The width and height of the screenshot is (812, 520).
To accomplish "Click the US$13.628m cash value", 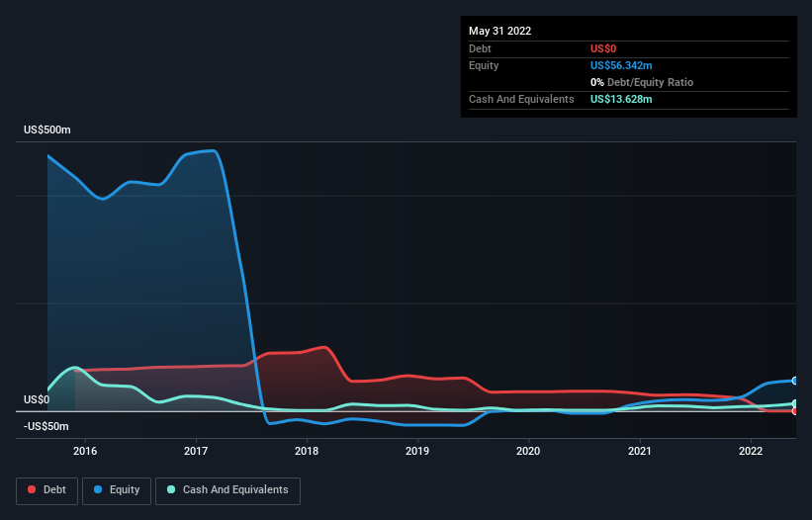I will click(621, 99).
